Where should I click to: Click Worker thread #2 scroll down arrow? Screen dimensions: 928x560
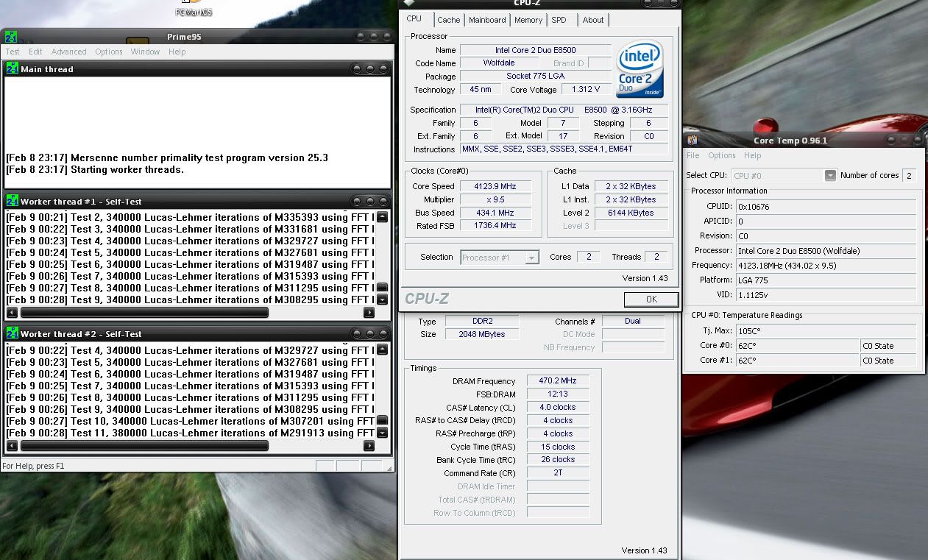382,433
